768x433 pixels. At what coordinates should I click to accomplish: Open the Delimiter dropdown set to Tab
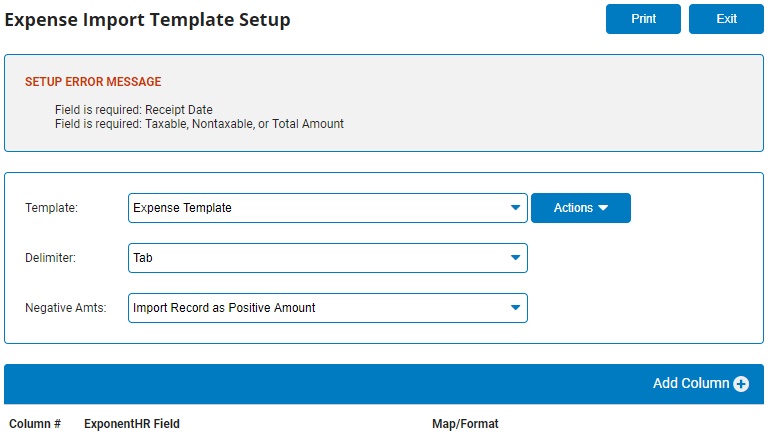click(x=320, y=258)
